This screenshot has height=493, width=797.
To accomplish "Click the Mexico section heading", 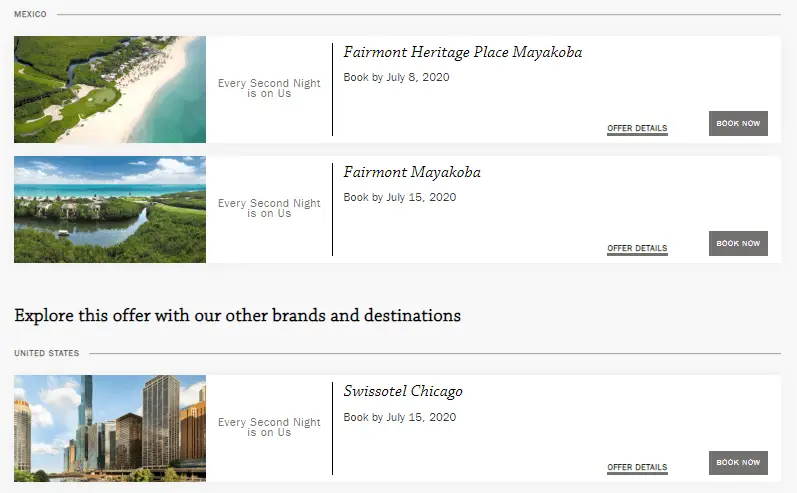I will click(x=30, y=15).
